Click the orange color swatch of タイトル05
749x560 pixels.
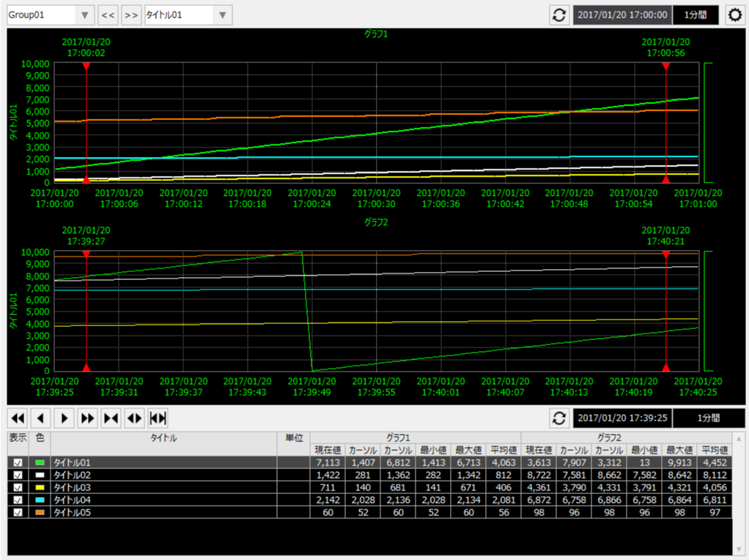click(40, 512)
